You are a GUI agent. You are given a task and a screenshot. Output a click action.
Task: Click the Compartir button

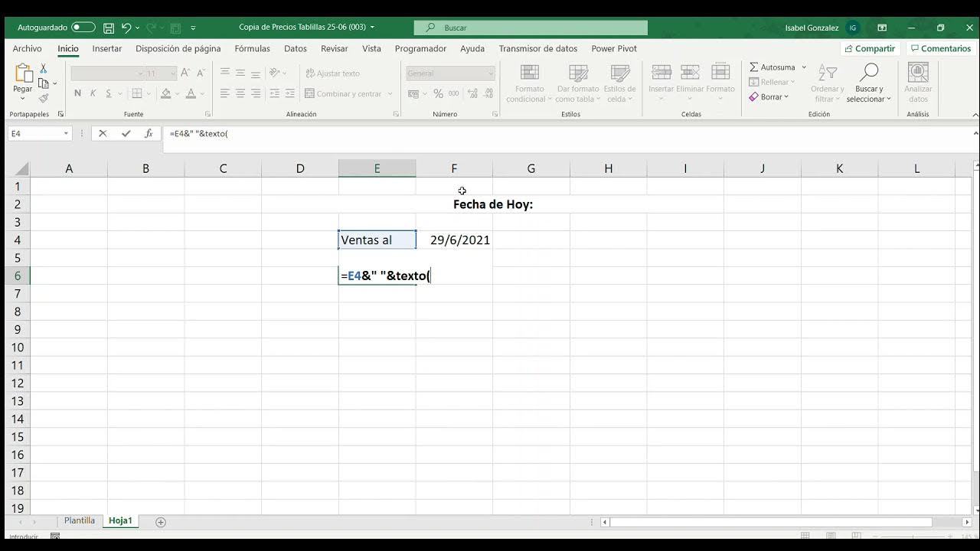point(870,48)
